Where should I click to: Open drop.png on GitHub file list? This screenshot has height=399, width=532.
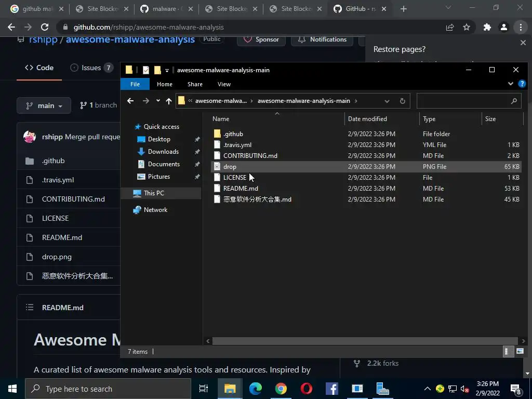click(57, 257)
